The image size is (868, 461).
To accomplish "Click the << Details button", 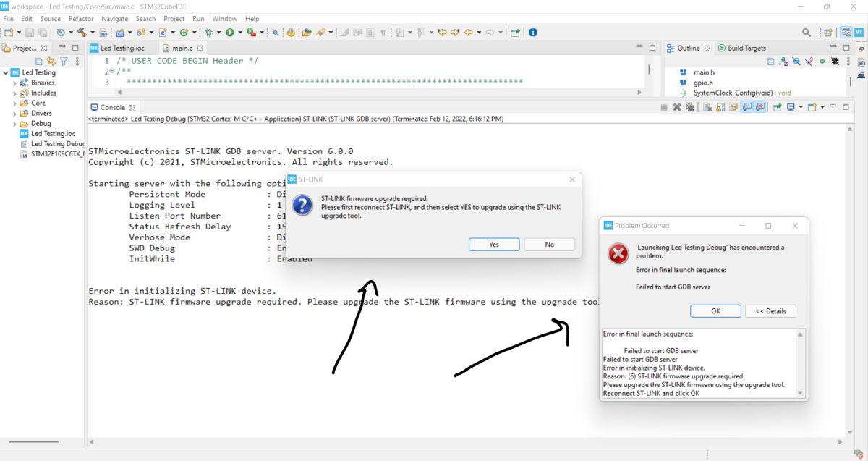I will [x=770, y=311].
